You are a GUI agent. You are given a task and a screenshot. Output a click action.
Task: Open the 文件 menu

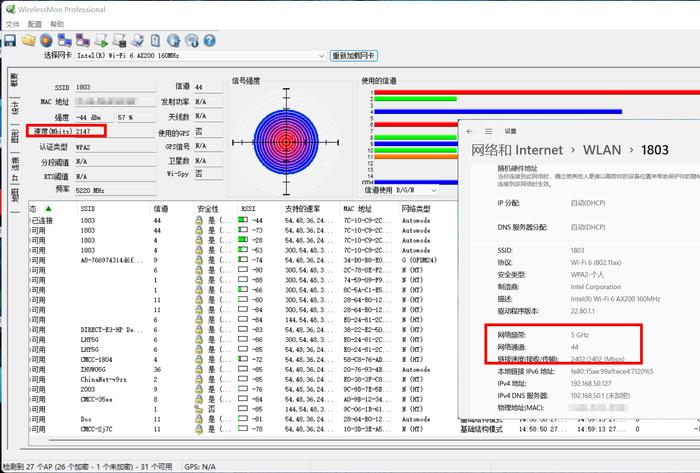[x=12, y=24]
